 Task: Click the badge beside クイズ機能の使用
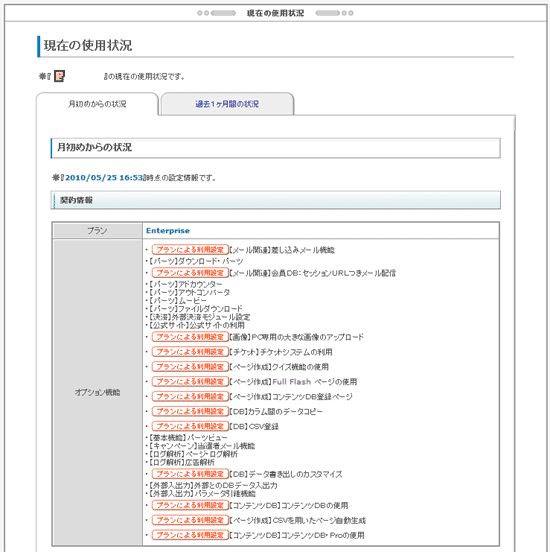[190, 366]
